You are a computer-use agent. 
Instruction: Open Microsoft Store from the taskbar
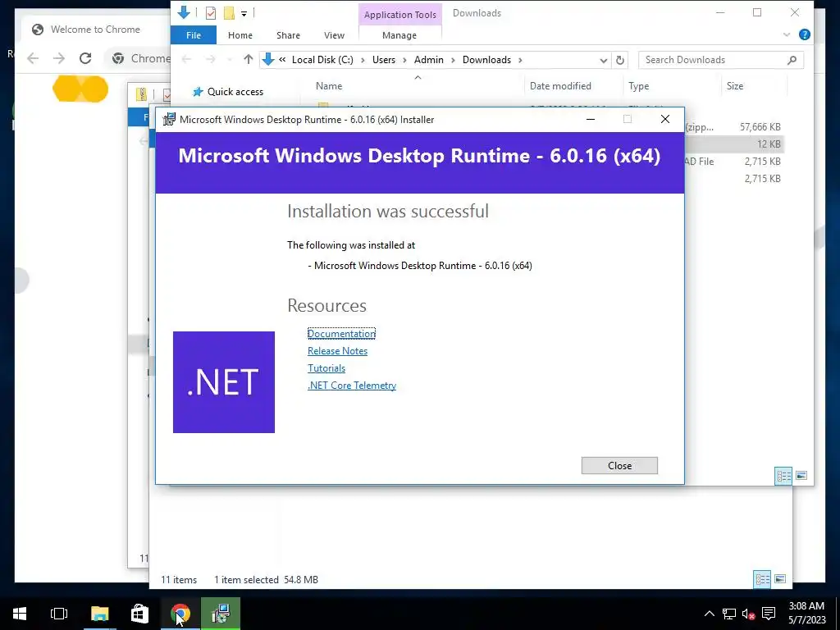coord(139,614)
